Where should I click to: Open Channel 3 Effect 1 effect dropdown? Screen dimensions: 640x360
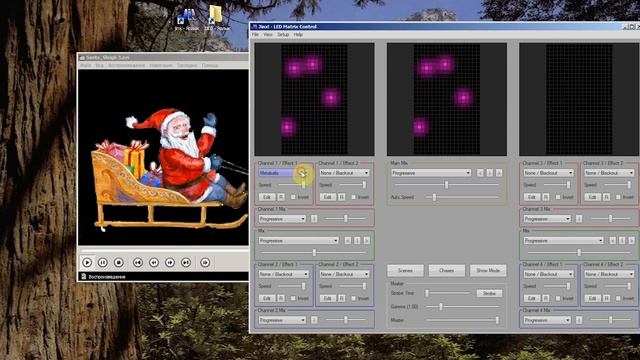(x=548, y=173)
